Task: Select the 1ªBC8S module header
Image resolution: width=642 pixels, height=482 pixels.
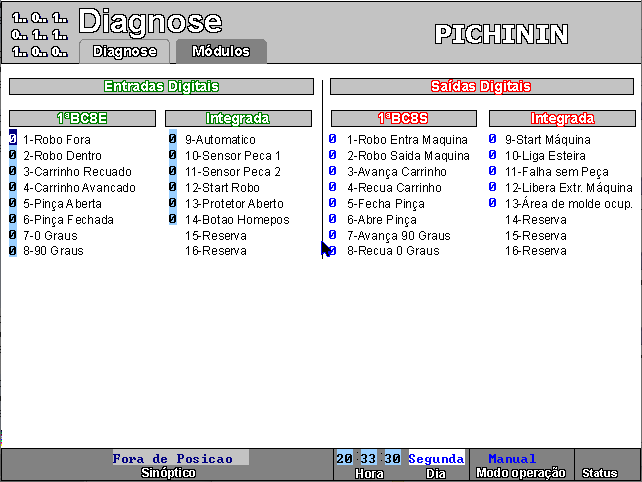Action: tap(403, 118)
